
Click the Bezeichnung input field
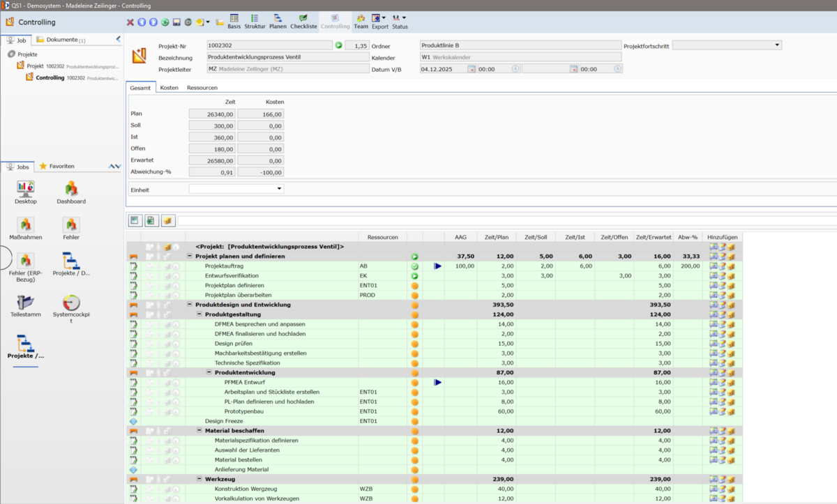tap(287, 57)
